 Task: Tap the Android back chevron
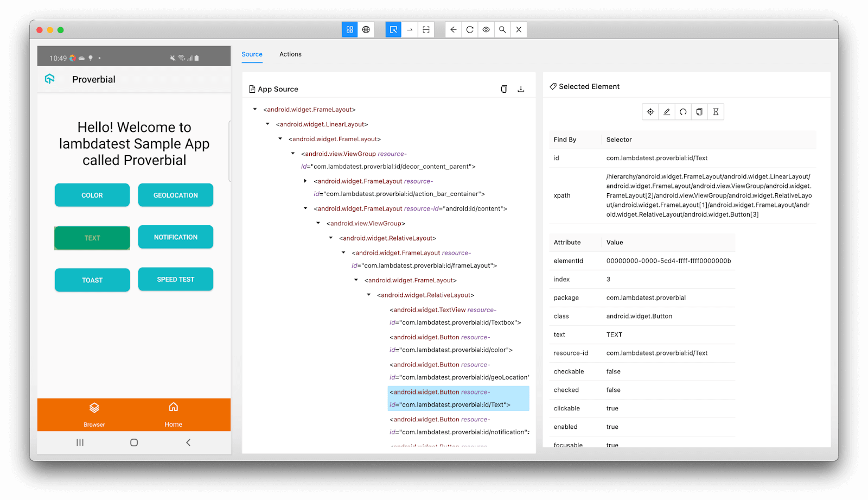pos(188,442)
